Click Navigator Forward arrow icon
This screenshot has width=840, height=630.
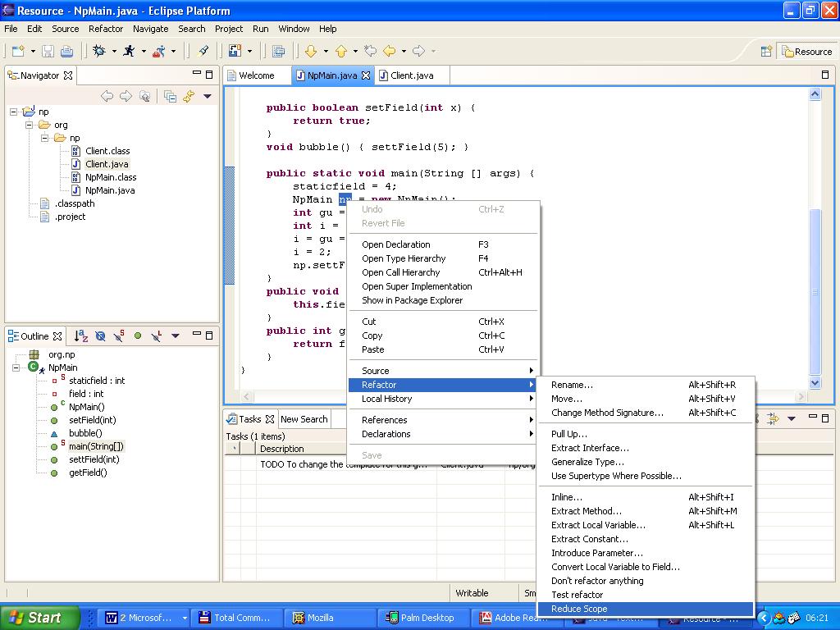pyautogui.click(x=126, y=96)
